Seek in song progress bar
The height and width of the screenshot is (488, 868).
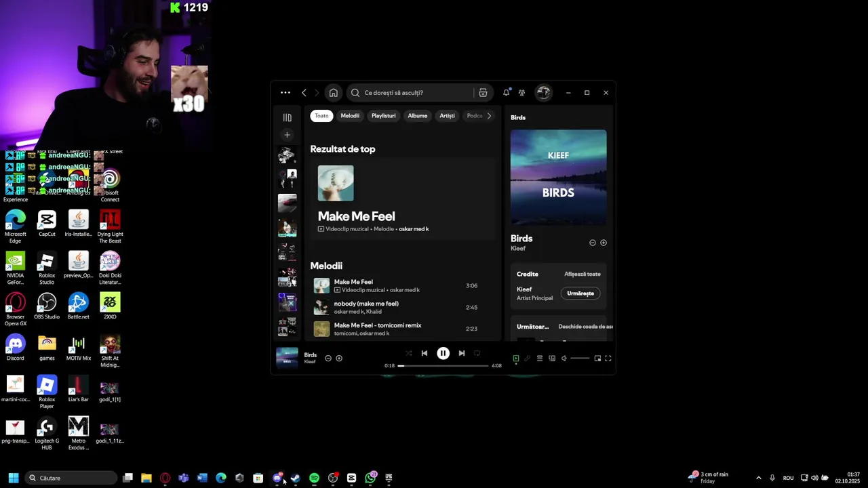(443, 366)
